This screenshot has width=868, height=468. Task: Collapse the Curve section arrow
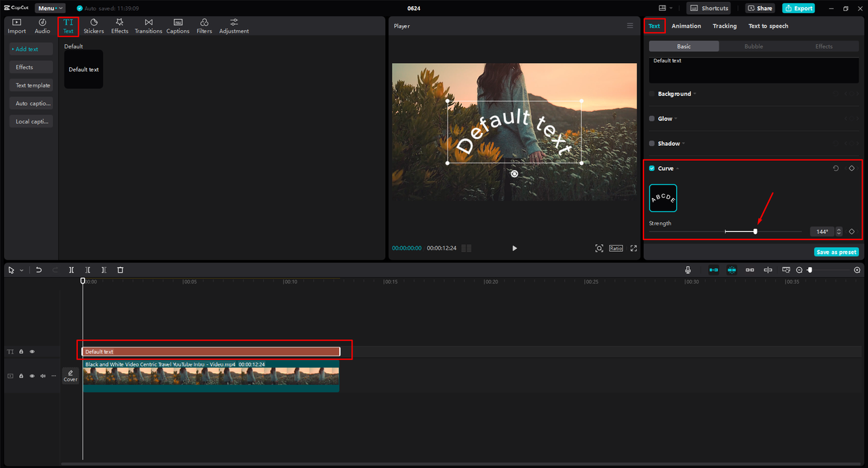677,168
